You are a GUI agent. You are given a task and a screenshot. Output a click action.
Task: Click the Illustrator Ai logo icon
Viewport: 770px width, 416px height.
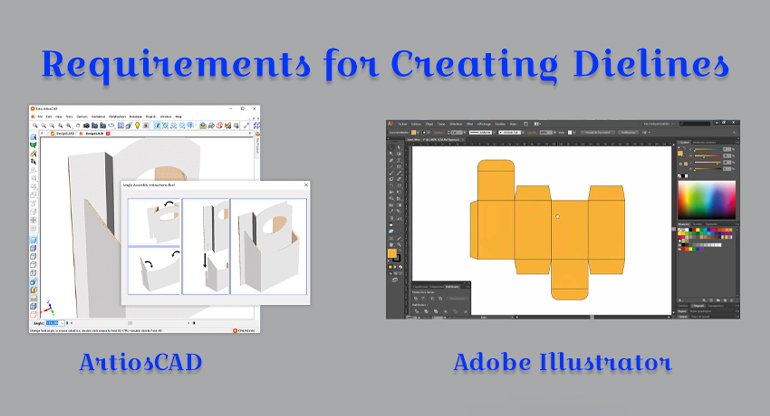coord(390,124)
